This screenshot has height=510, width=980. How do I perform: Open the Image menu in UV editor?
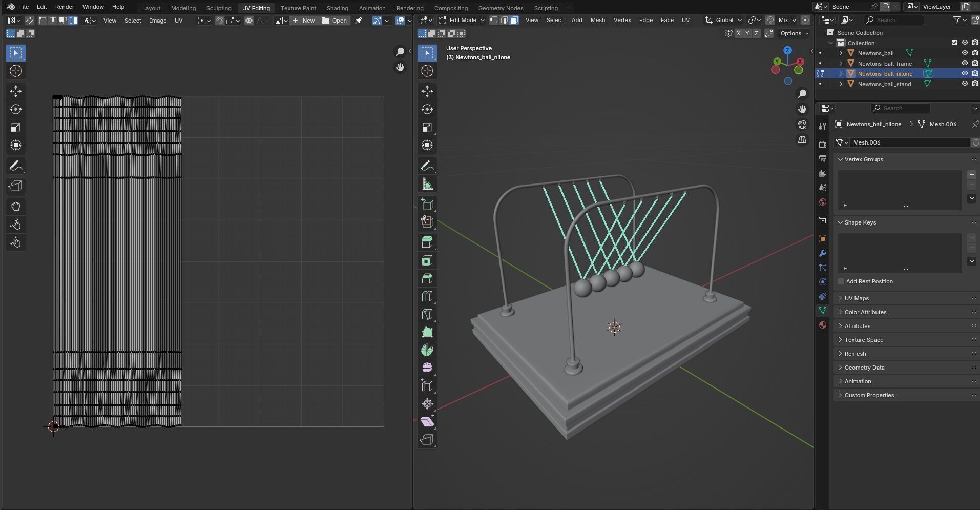pyautogui.click(x=158, y=21)
